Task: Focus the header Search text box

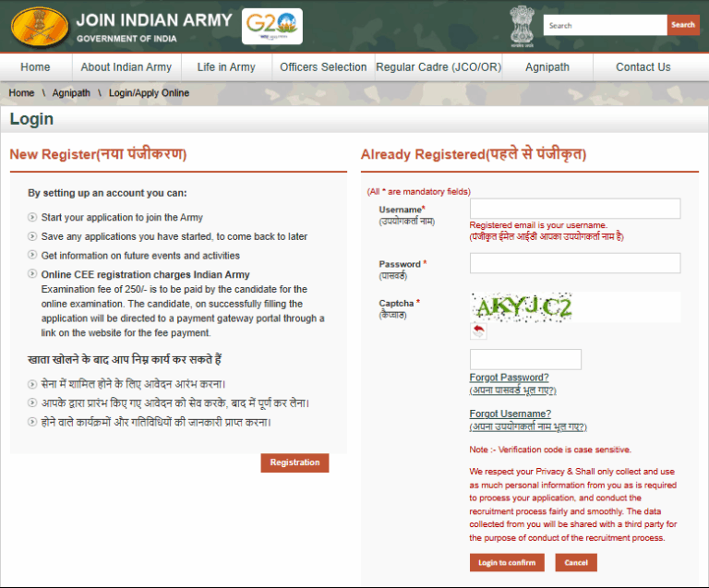Action: pyautogui.click(x=605, y=26)
